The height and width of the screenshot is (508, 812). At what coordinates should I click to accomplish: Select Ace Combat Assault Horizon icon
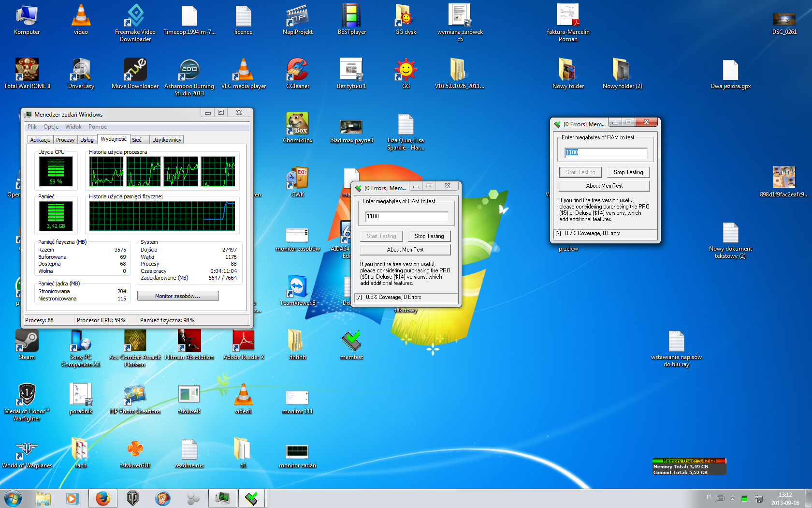(135, 348)
